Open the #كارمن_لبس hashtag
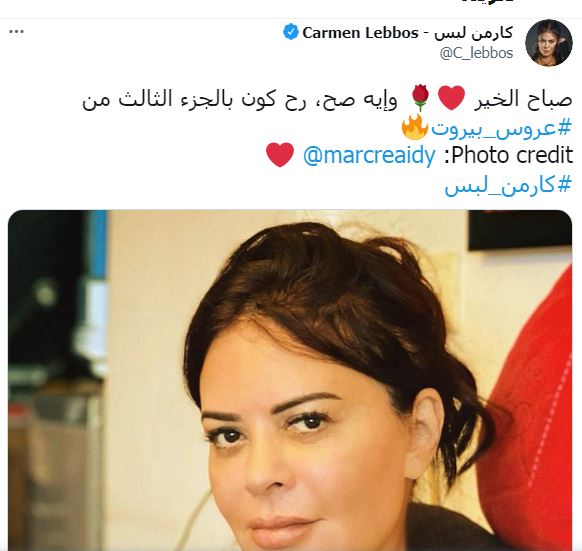Image resolution: width=582 pixels, height=551 pixels. (508, 184)
